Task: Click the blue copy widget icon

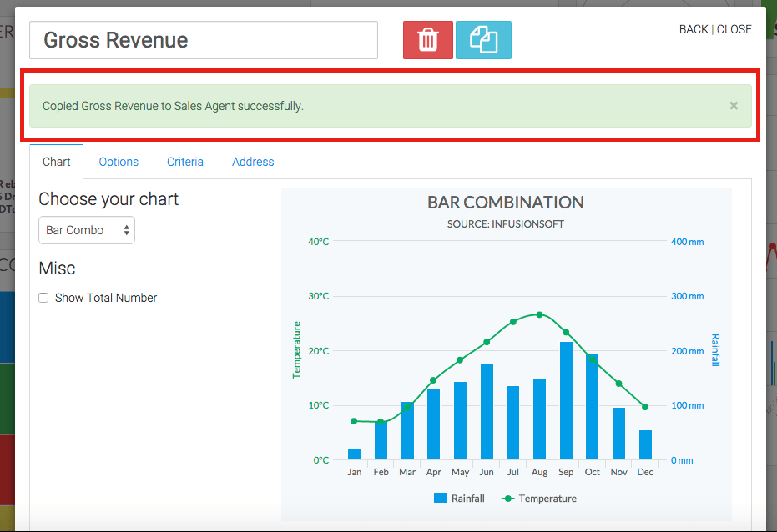Action: (x=483, y=40)
